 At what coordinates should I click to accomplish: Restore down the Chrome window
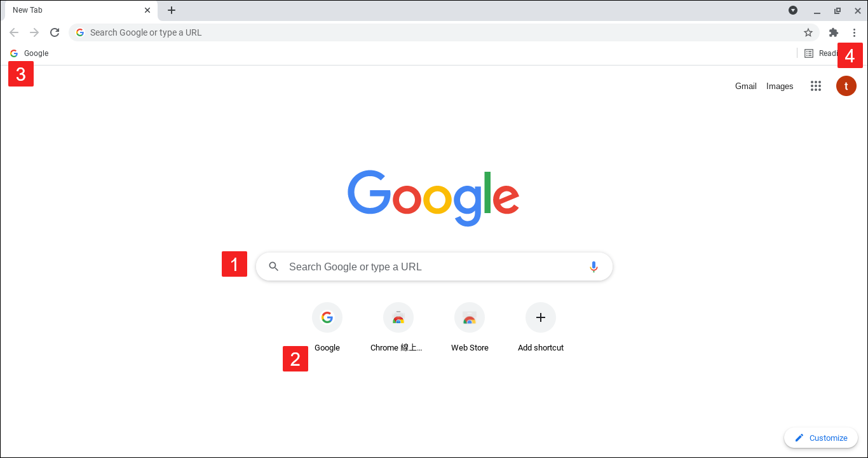tap(837, 10)
